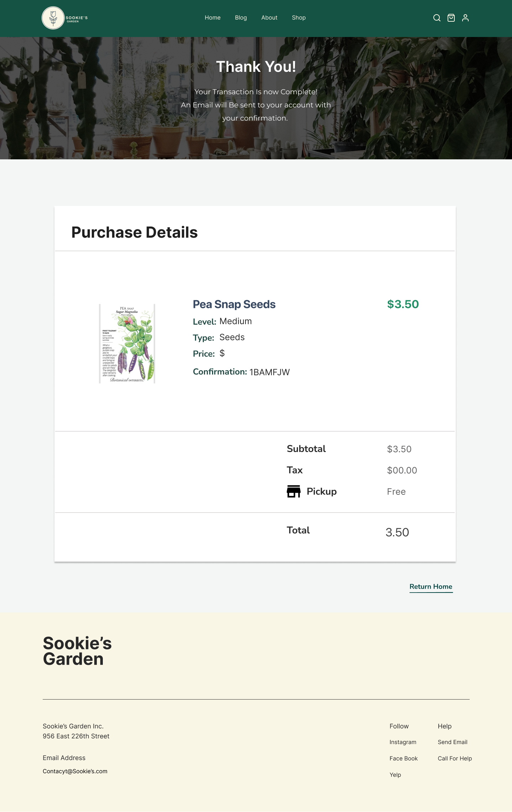Screen dimensions: 512x812
Task: Click the Sookie's Garden footer heading
Action: pyautogui.click(x=77, y=651)
